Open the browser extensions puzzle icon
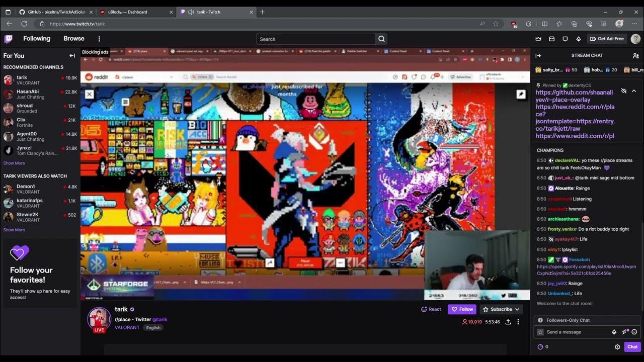 [x=528, y=24]
